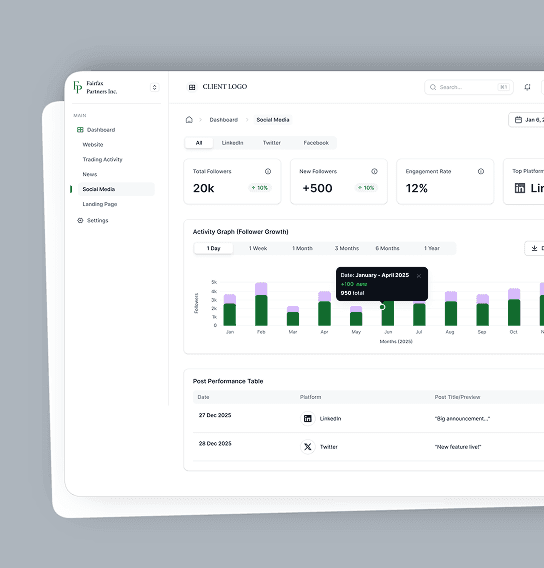The height and width of the screenshot is (568, 544).
Task: Click the Twitter X icon in the table row
Action: [307, 447]
